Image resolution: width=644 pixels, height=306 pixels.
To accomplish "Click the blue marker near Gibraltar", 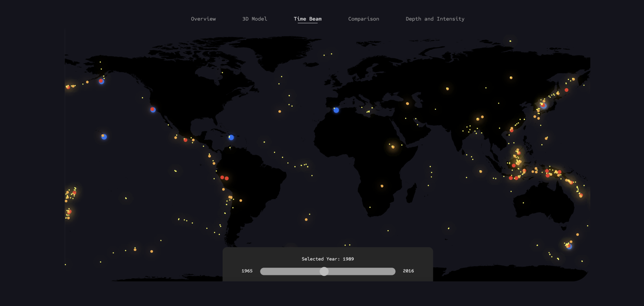I will point(336,110).
